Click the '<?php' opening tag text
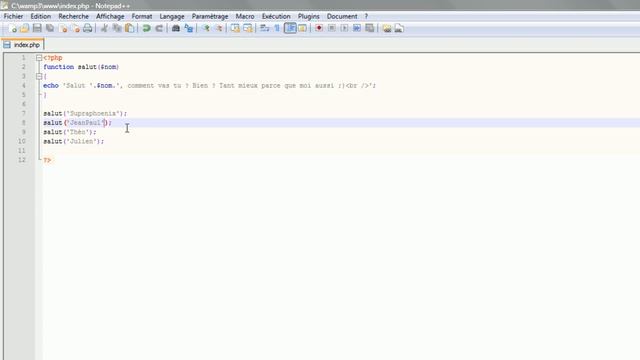Image resolution: width=640 pixels, height=360 pixels. (53, 58)
